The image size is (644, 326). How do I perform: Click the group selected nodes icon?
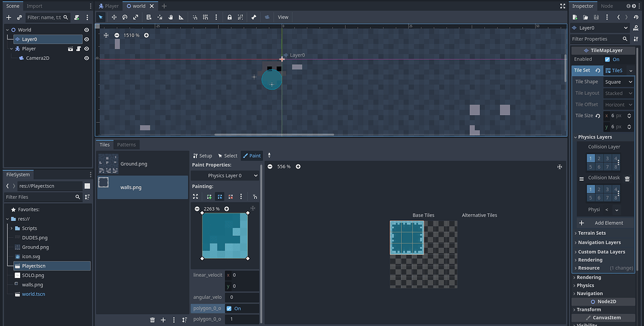coord(240,17)
